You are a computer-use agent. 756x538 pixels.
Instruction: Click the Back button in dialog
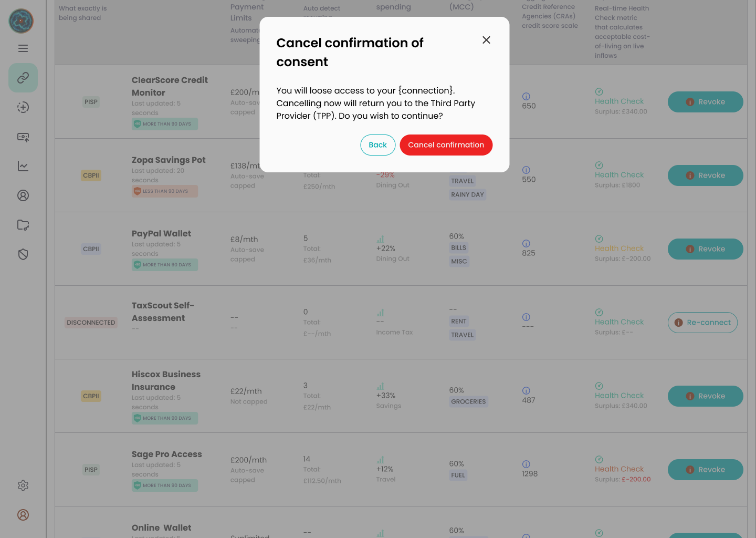(377, 145)
